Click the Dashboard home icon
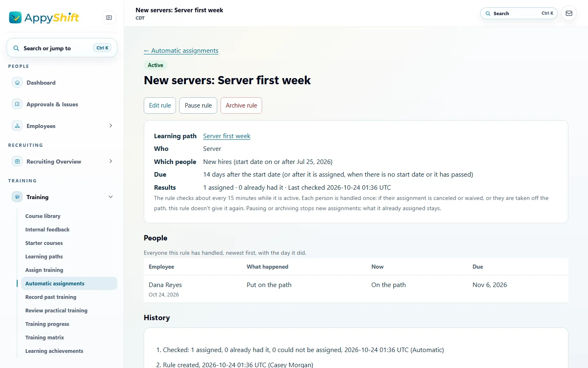The image size is (588, 368). tap(17, 83)
